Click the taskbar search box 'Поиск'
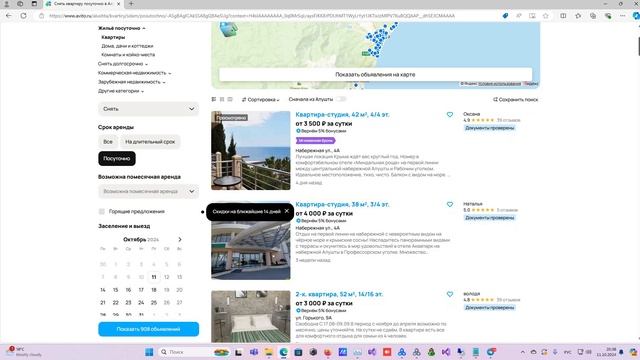The image size is (640, 360). 194,352
